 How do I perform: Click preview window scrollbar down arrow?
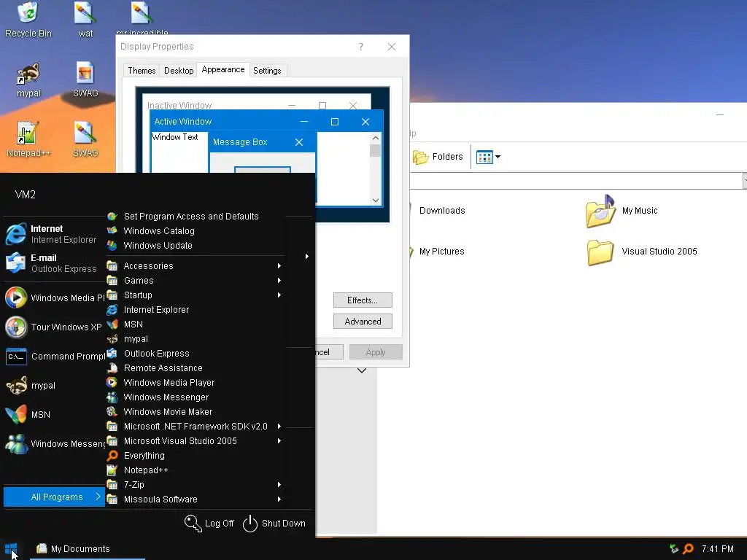[x=376, y=201]
